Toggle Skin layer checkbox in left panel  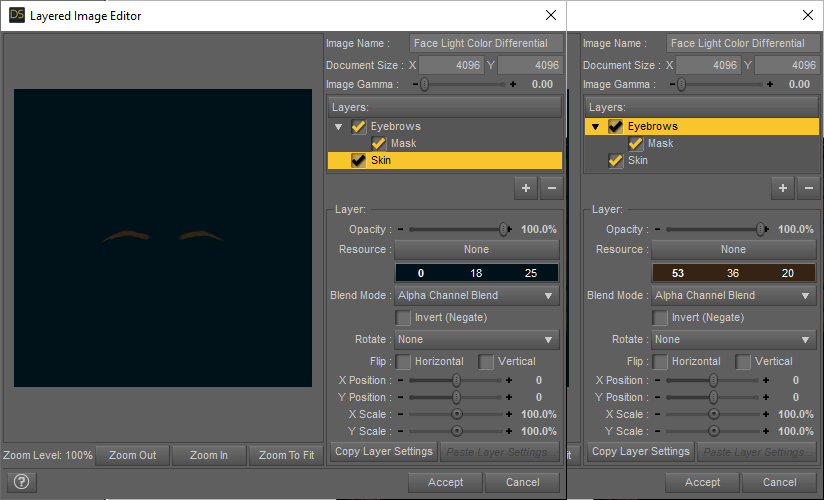(x=358, y=160)
